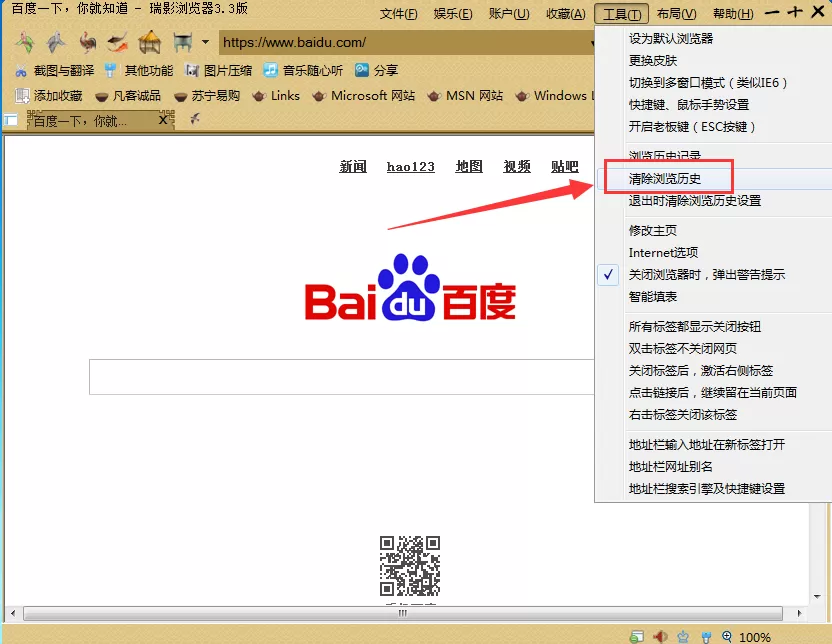The width and height of the screenshot is (832, 644).
Task: Click the grey dove icon in the toolbar
Action: tap(56, 42)
